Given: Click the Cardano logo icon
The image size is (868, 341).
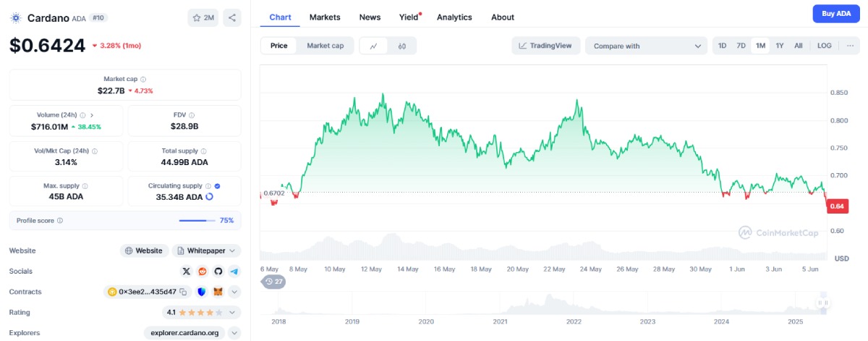Looking at the screenshot, I should [x=15, y=17].
